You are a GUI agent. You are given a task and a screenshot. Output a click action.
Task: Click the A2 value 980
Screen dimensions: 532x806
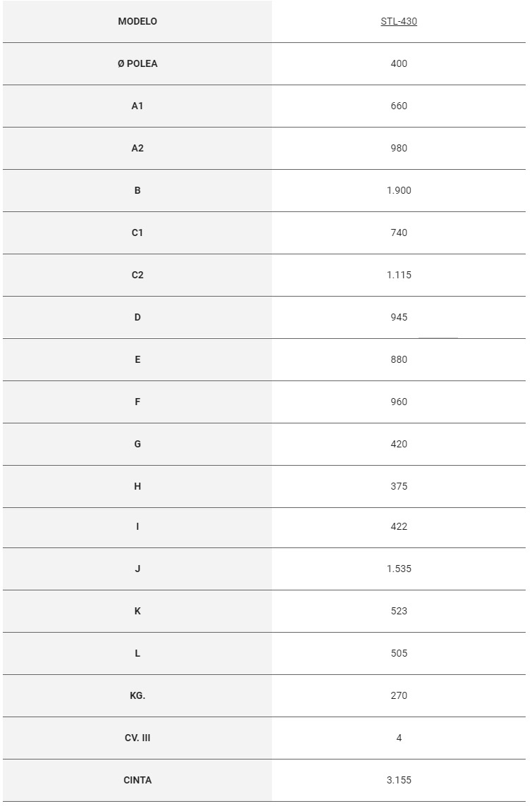399,148
